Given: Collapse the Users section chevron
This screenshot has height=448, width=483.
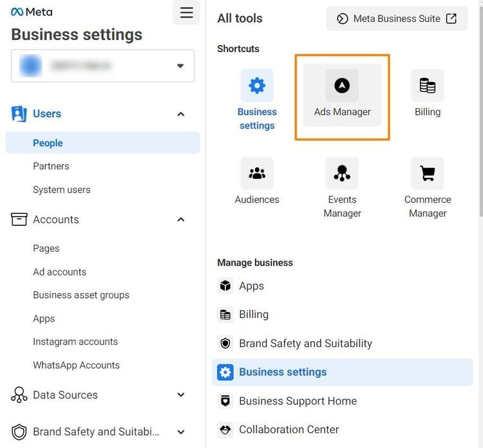Looking at the screenshot, I should pos(181,114).
